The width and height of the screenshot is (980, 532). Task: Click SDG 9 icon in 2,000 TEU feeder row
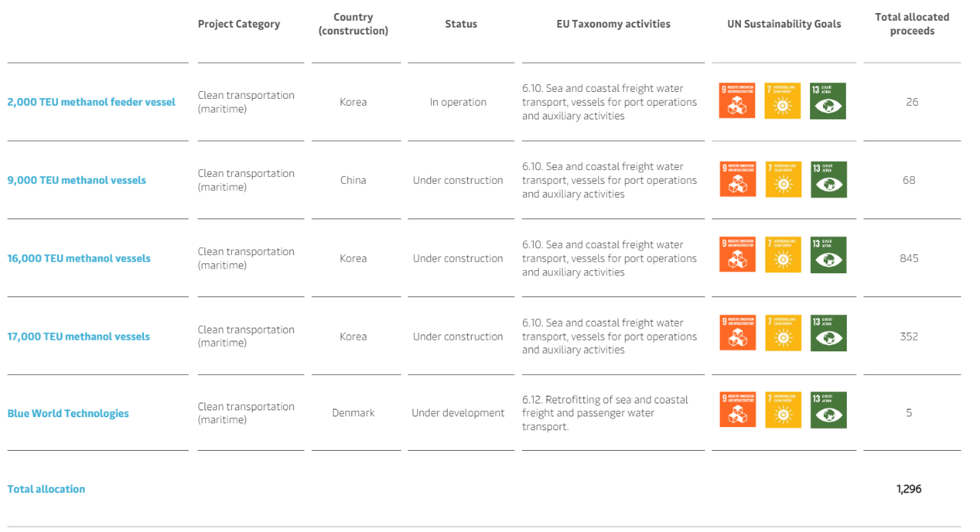coord(737,101)
